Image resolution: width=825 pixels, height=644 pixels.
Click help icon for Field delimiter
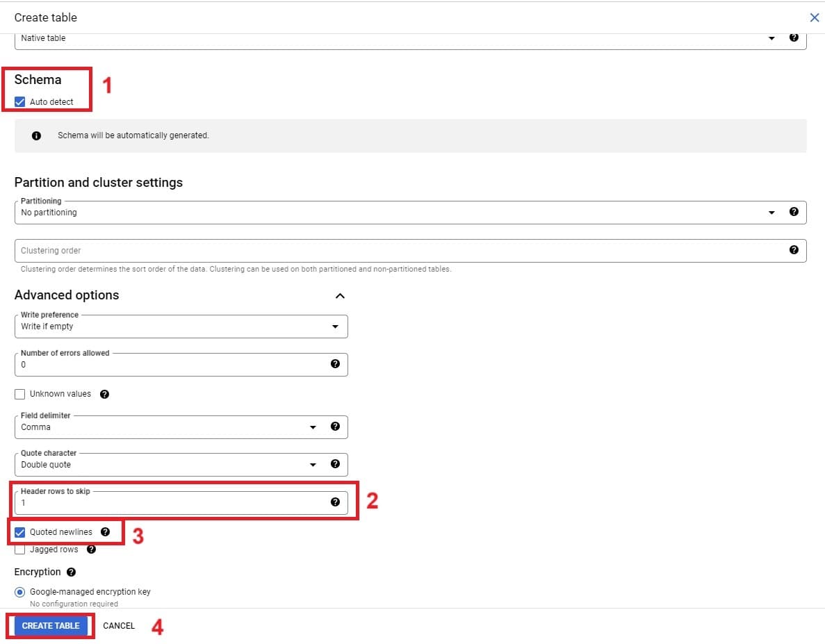[x=335, y=427]
